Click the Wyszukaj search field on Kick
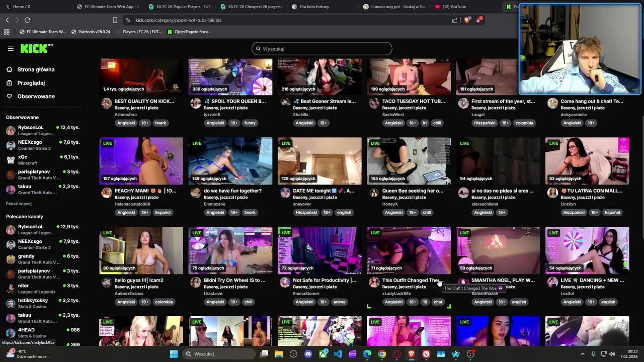Viewport: 644px width, 362px height. (322, 49)
